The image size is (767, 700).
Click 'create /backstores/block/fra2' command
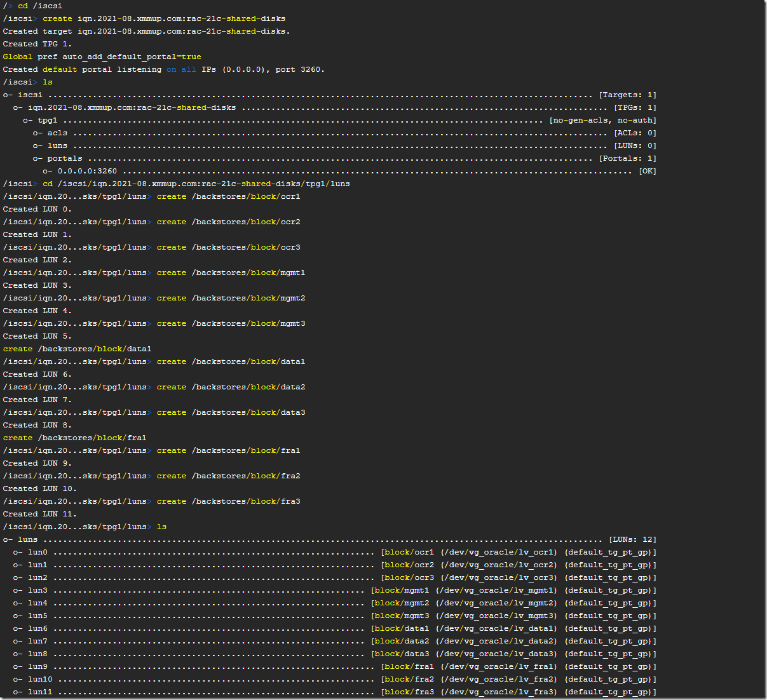click(228, 476)
